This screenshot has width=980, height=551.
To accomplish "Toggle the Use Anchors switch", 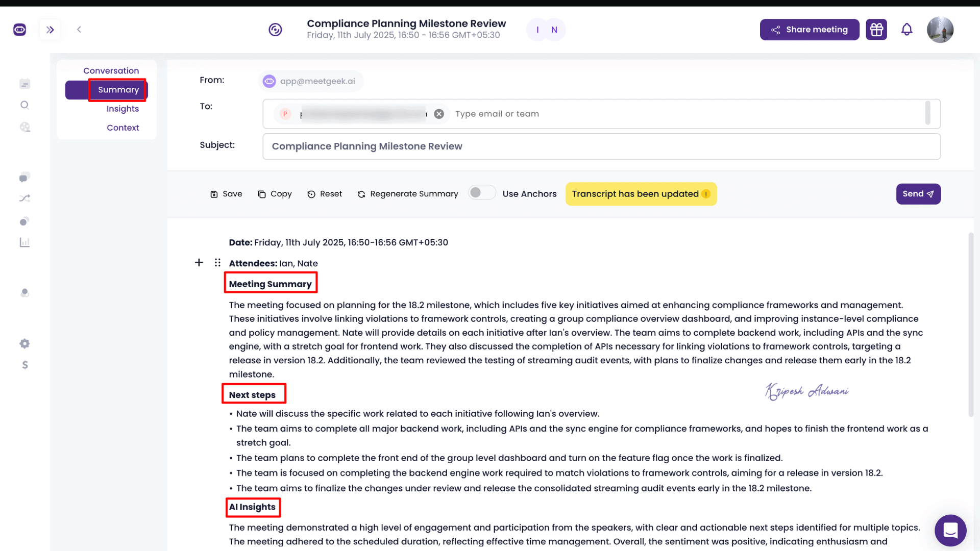I will click(x=481, y=193).
